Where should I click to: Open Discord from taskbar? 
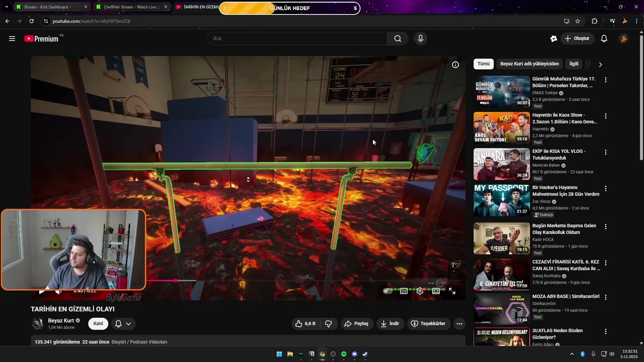355,354
